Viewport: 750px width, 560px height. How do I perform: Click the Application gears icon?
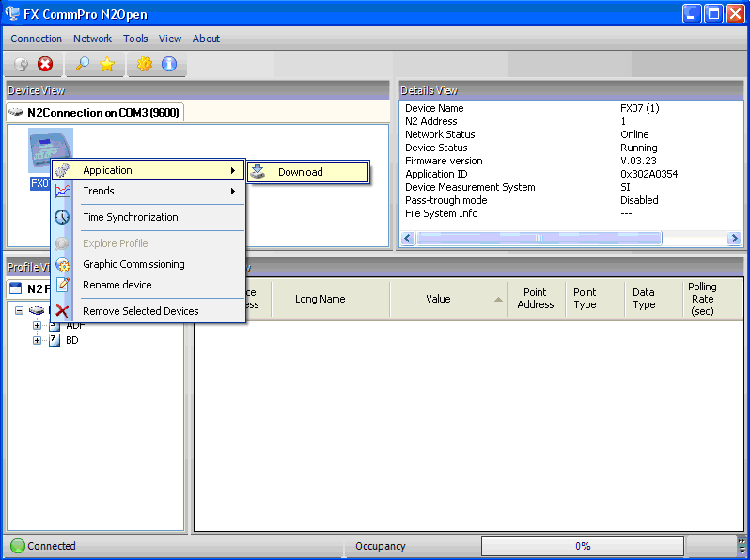[62, 170]
